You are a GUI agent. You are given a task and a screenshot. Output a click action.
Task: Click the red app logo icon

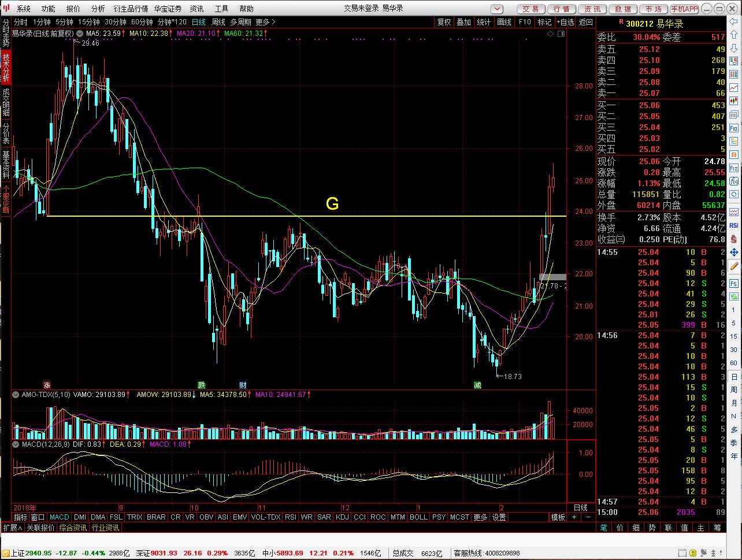pos(5,8)
